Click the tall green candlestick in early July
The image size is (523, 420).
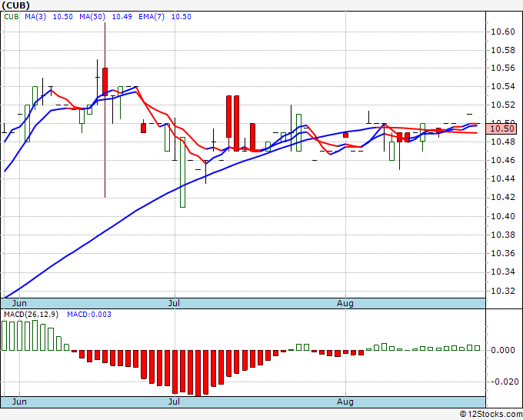pyautogui.click(x=182, y=172)
